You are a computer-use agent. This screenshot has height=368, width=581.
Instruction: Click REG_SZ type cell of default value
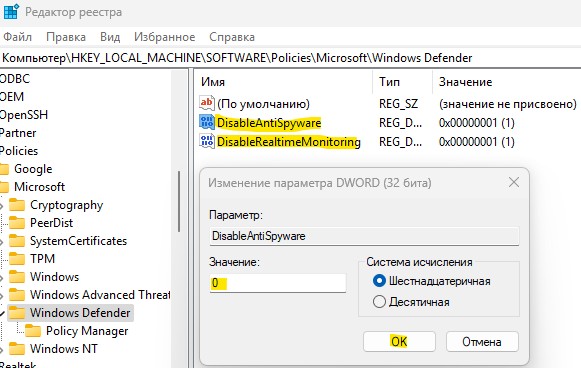coord(398,104)
